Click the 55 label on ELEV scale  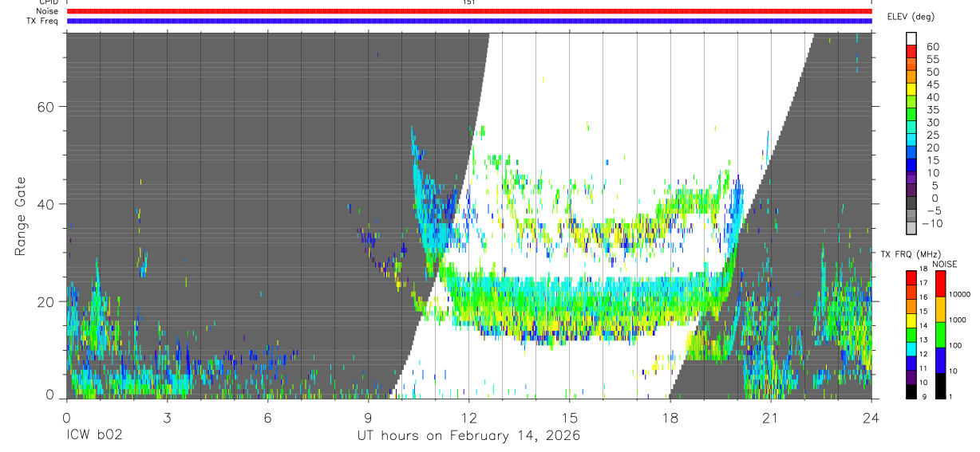(x=932, y=60)
